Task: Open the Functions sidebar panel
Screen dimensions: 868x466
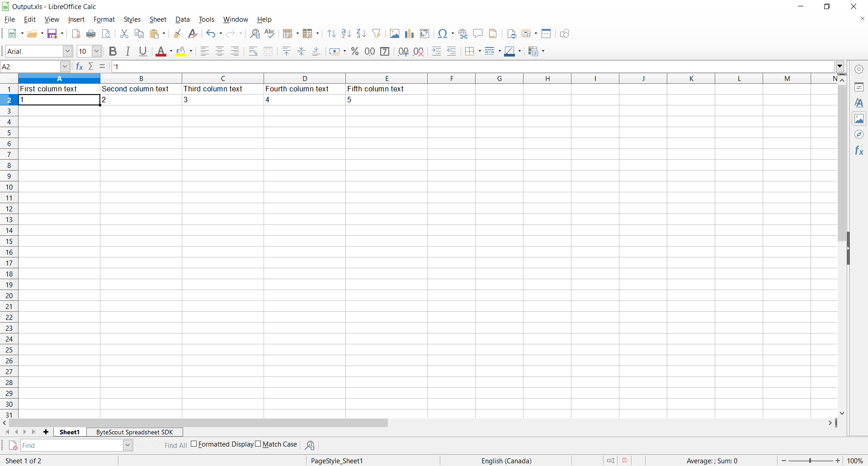Action: [859, 150]
